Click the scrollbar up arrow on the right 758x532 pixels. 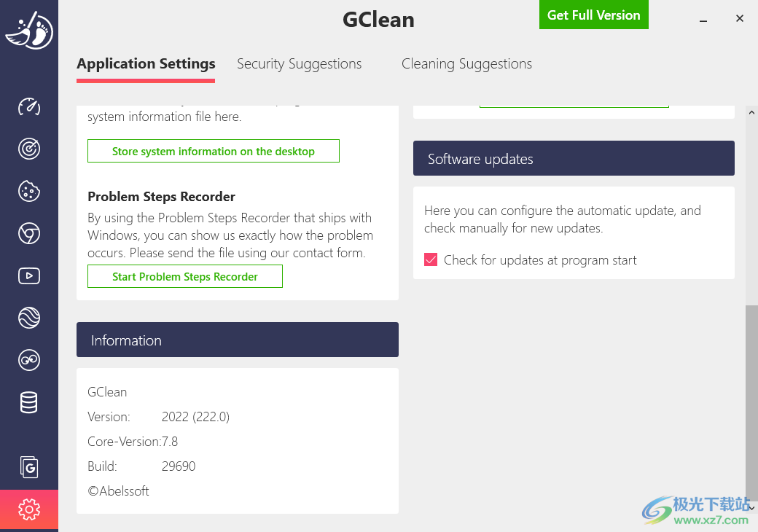pyautogui.click(x=751, y=112)
